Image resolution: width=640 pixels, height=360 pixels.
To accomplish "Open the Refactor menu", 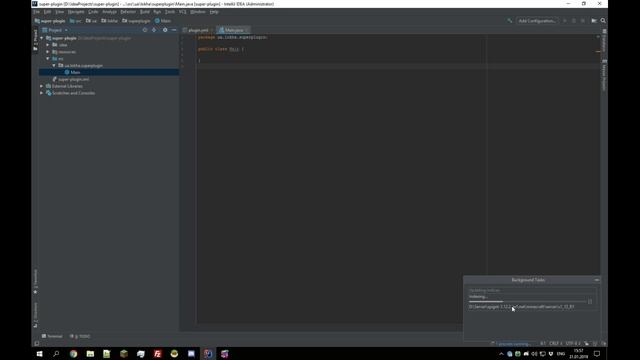I will coord(128,12).
